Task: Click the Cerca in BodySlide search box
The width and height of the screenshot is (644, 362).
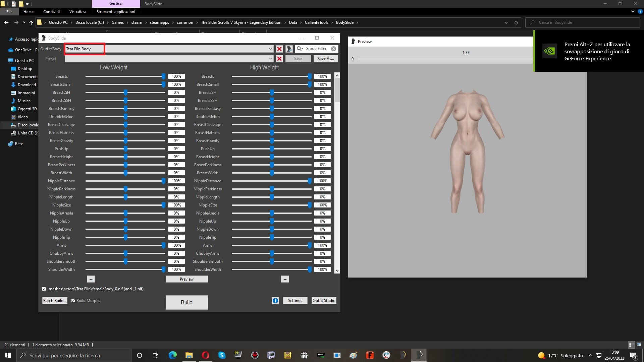Action: coord(583,22)
